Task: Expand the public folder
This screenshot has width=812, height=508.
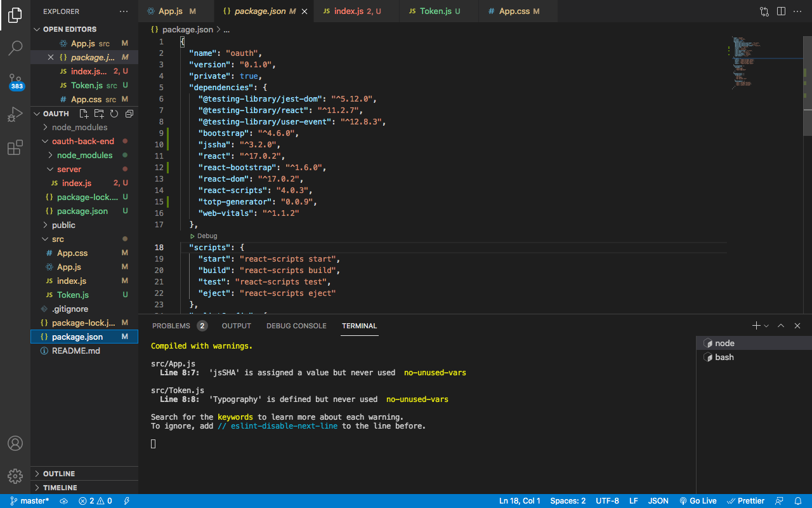Action: click(63, 225)
